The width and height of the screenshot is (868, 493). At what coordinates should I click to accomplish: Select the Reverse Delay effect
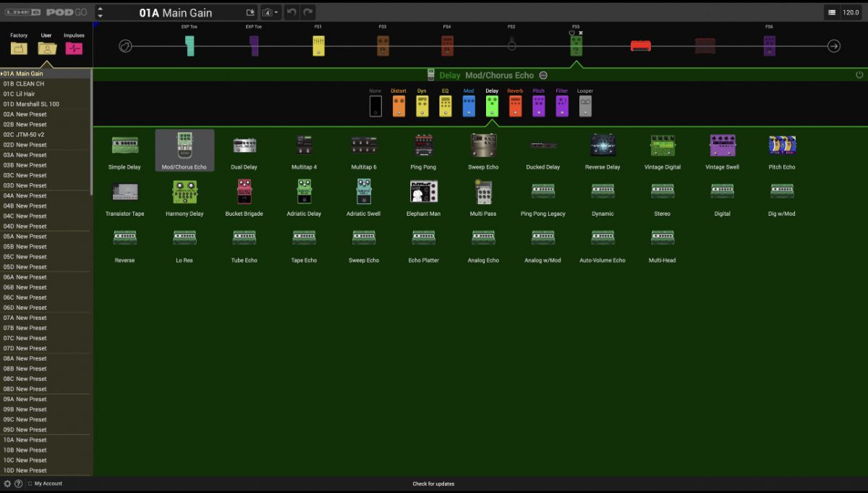(603, 152)
